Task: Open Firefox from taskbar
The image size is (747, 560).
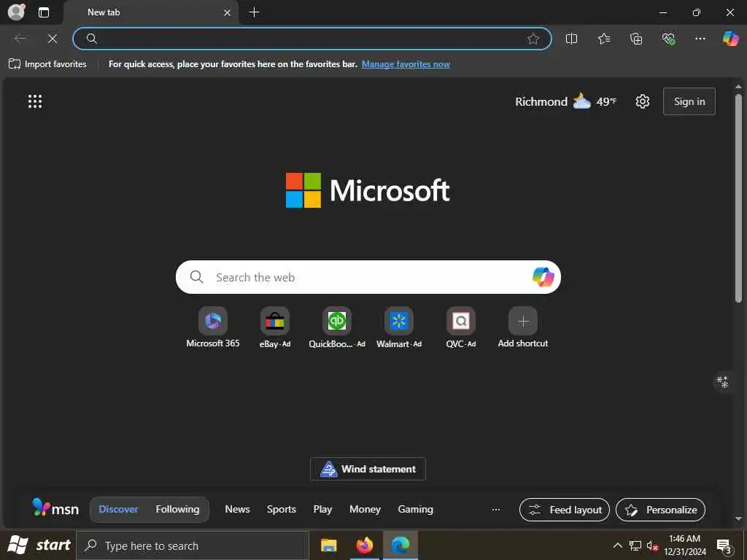Action: pyautogui.click(x=365, y=545)
